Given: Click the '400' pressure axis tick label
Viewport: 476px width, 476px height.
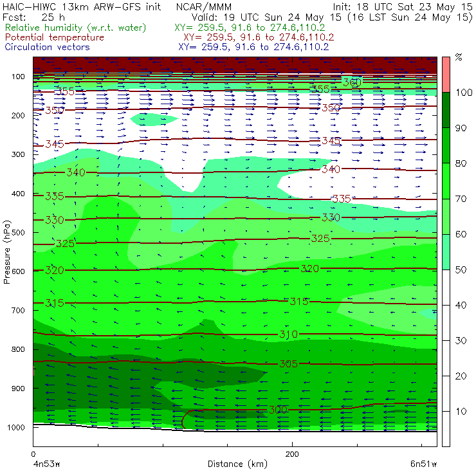Looking at the screenshot, I should point(19,194).
